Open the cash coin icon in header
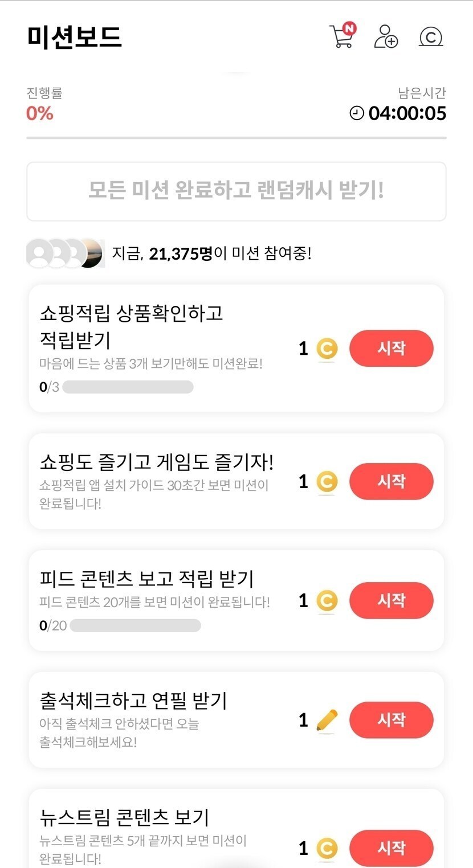 [431, 37]
